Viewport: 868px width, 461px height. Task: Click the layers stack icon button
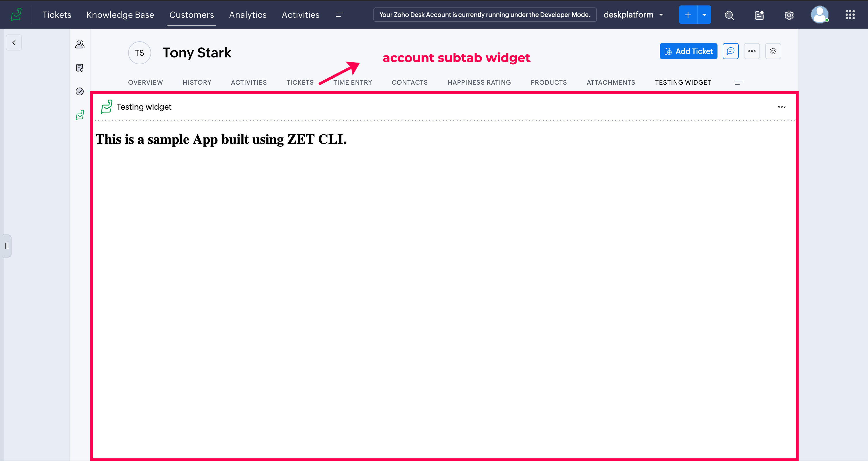(x=773, y=51)
